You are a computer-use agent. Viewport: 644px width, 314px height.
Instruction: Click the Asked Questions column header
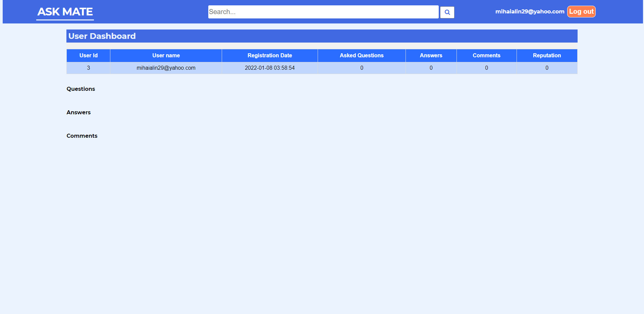tap(362, 55)
